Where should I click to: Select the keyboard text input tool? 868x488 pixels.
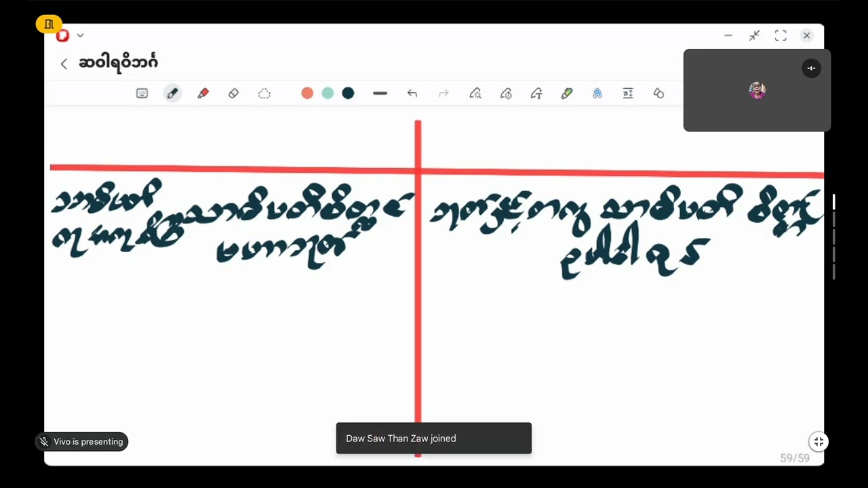tap(142, 94)
